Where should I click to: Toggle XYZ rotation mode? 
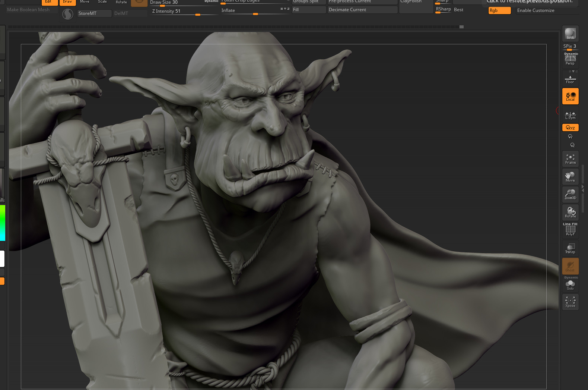[x=570, y=128]
